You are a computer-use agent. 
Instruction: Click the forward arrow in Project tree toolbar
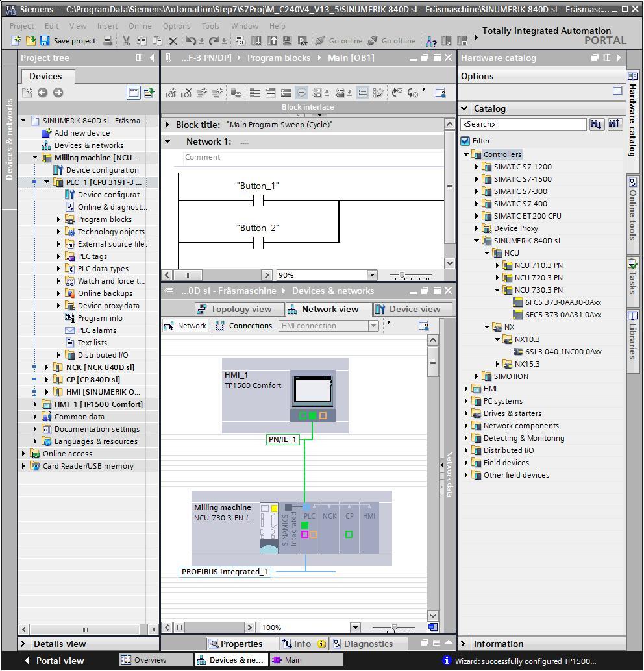click(58, 92)
